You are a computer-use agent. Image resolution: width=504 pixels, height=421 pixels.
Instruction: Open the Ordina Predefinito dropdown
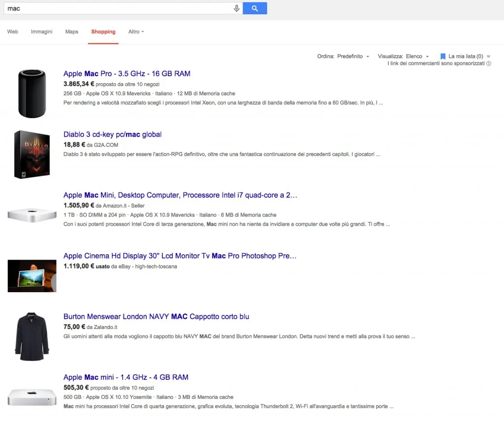[352, 56]
